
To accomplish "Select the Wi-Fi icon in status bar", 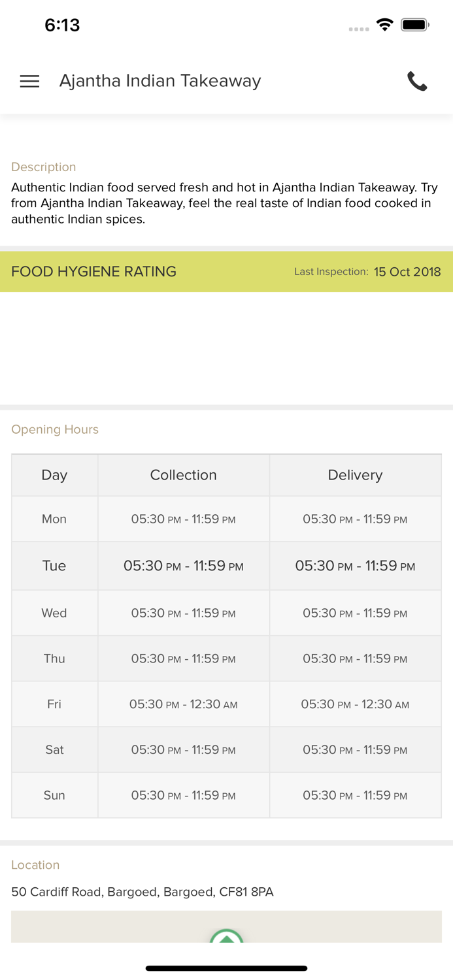I will (385, 24).
